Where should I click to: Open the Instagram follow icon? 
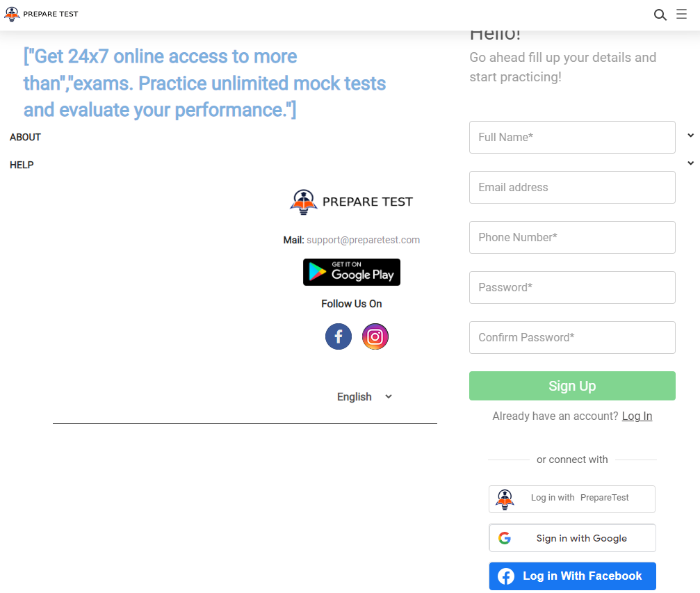tap(375, 337)
